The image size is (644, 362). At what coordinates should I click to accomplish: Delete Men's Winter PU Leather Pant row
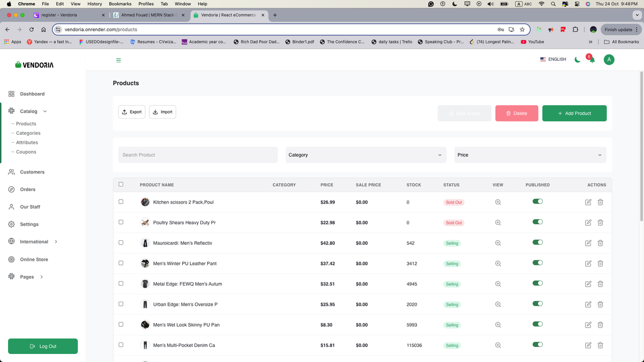(x=600, y=263)
